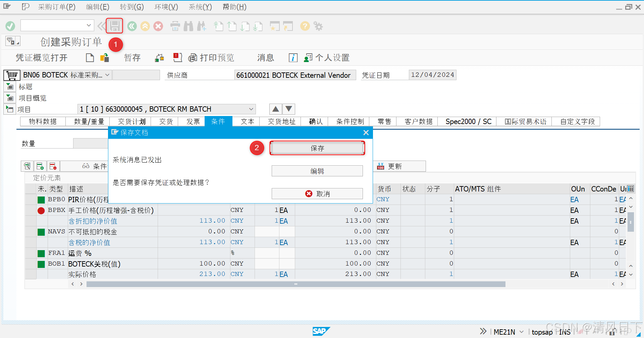This screenshot has width=644, height=338.
Task: Click the red Cancel toolbar icon
Action: (x=158, y=26)
